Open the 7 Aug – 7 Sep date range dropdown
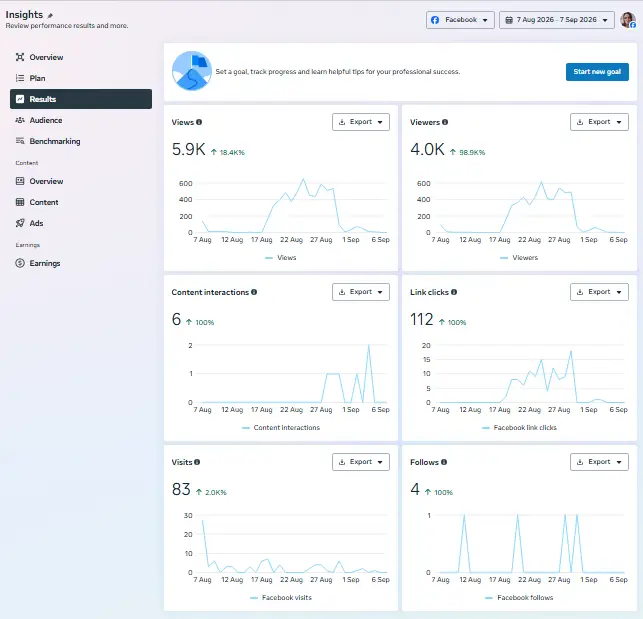This screenshot has height=619, width=643. (x=556, y=20)
